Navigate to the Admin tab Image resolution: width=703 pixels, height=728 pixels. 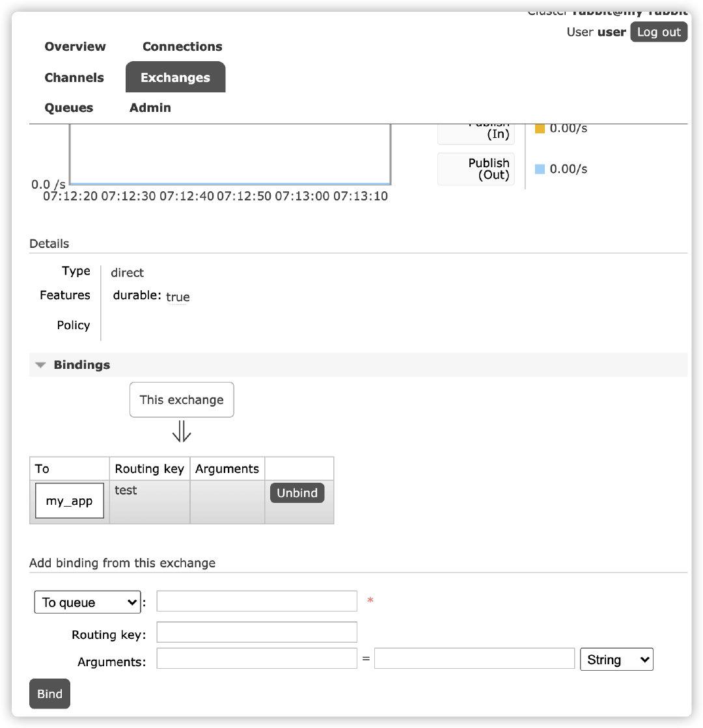(150, 108)
